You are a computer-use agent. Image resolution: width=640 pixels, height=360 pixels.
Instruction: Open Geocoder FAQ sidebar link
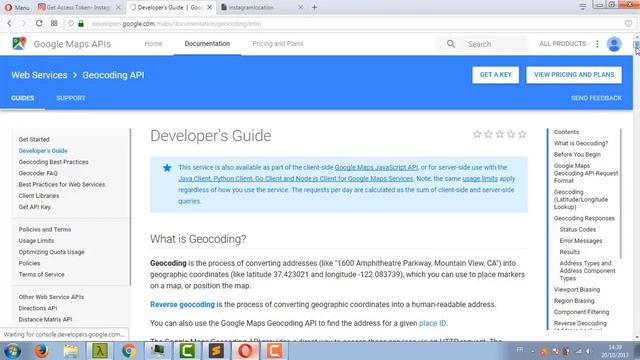[x=38, y=173]
